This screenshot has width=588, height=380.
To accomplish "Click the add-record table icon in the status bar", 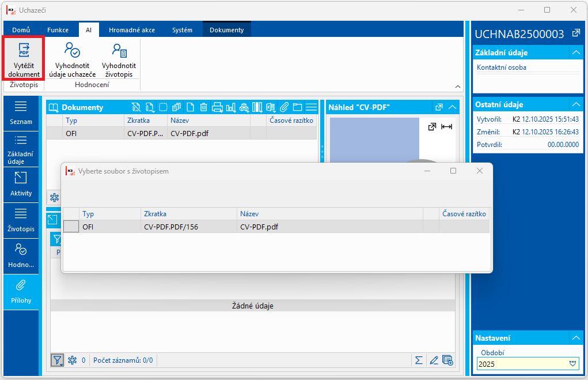I will click(x=447, y=360).
